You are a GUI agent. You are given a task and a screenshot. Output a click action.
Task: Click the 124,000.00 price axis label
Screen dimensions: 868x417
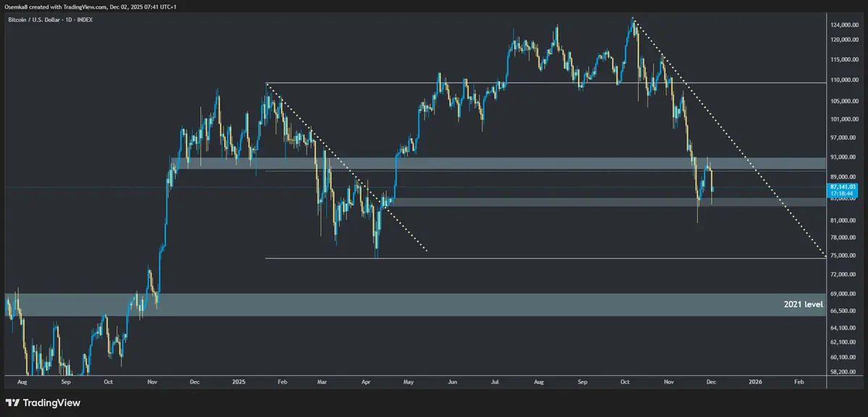845,25
